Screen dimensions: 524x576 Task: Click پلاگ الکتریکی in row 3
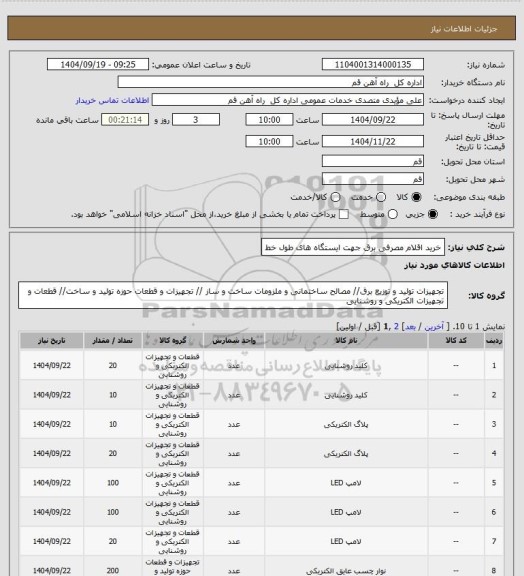[346, 424]
